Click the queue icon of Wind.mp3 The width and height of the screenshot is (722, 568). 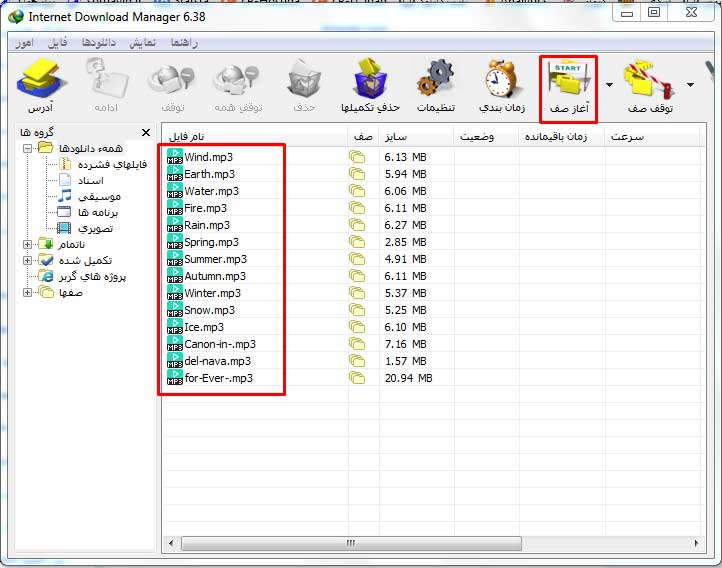(357, 157)
